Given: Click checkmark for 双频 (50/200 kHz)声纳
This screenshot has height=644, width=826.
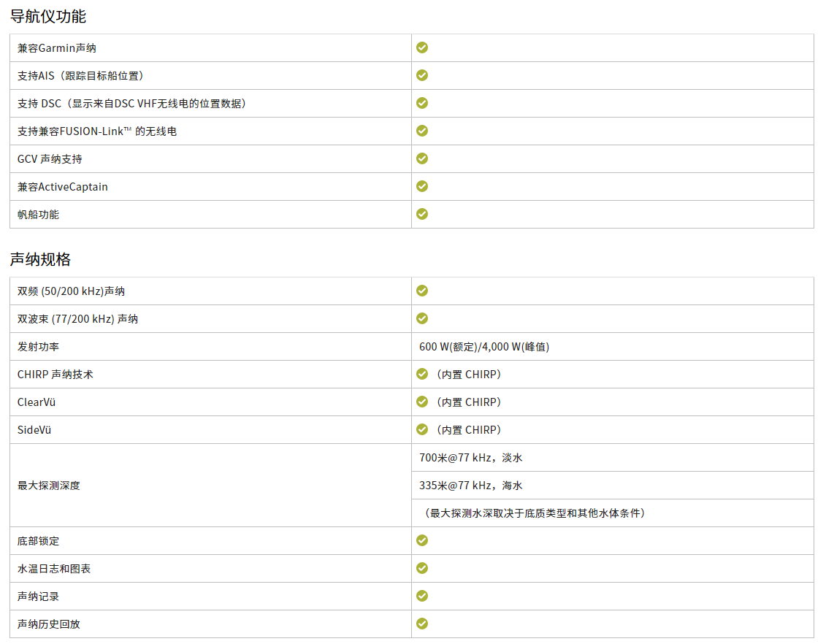Looking at the screenshot, I should (x=422, y=291).
